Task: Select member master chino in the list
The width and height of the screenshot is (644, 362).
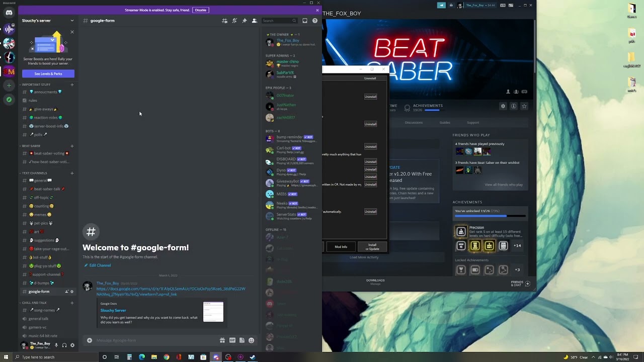Action: click(291, 63)
